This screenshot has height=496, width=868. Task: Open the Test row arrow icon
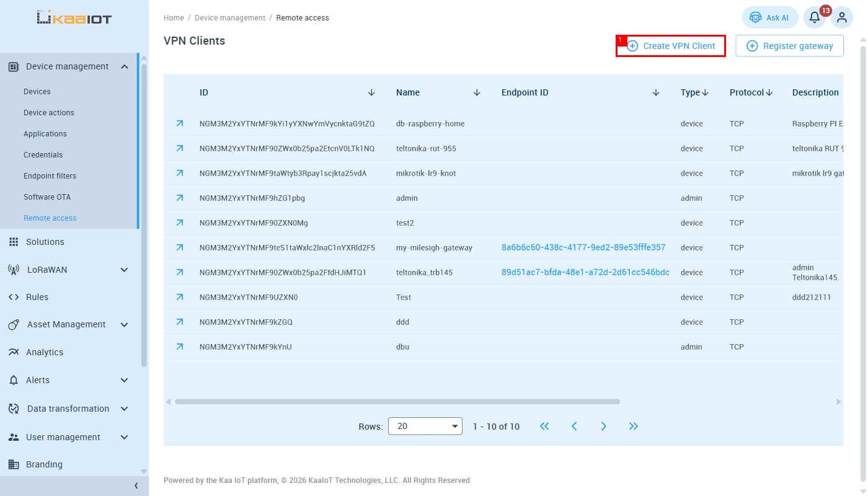pyautogui.click(x=179, y=297)
